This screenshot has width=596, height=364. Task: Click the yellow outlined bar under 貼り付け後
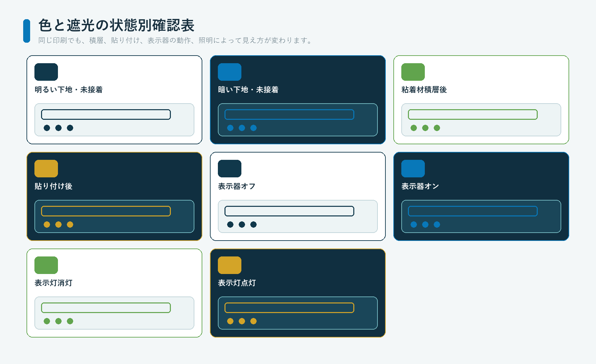point(106,211)
